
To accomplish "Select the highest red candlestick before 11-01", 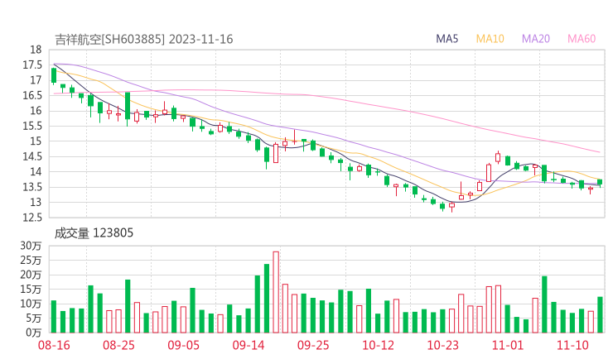I will [x=498, y=157].
